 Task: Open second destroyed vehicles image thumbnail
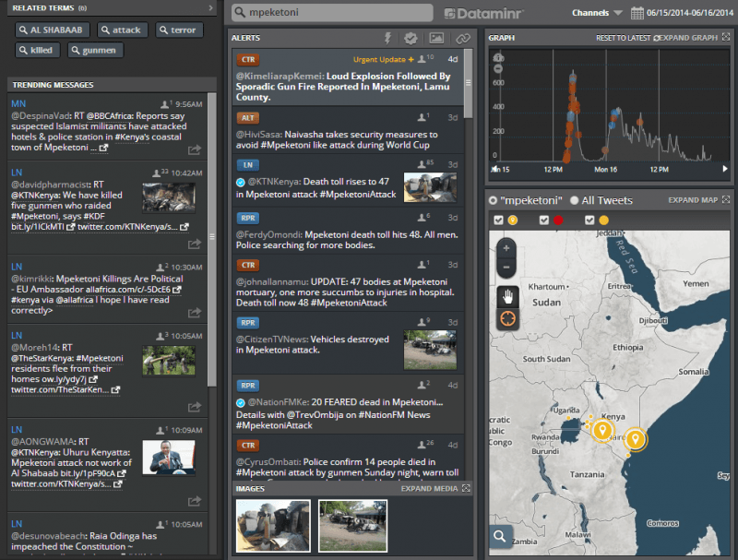tap(353, 526)
